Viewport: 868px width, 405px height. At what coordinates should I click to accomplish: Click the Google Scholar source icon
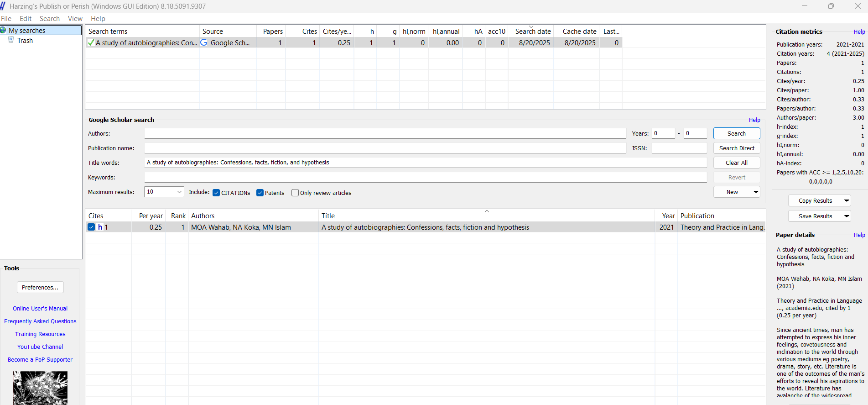204,42
